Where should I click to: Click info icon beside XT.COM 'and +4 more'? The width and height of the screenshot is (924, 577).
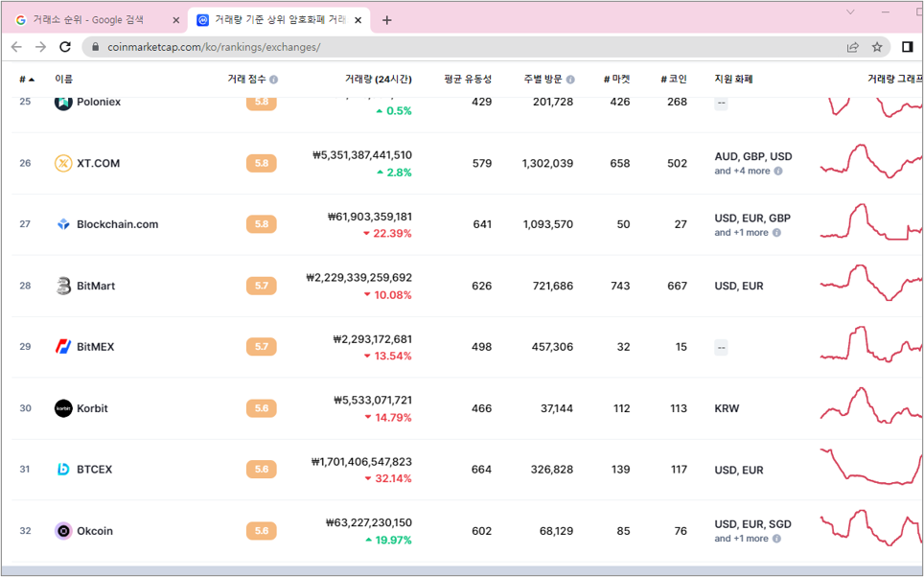coord(778,171)
